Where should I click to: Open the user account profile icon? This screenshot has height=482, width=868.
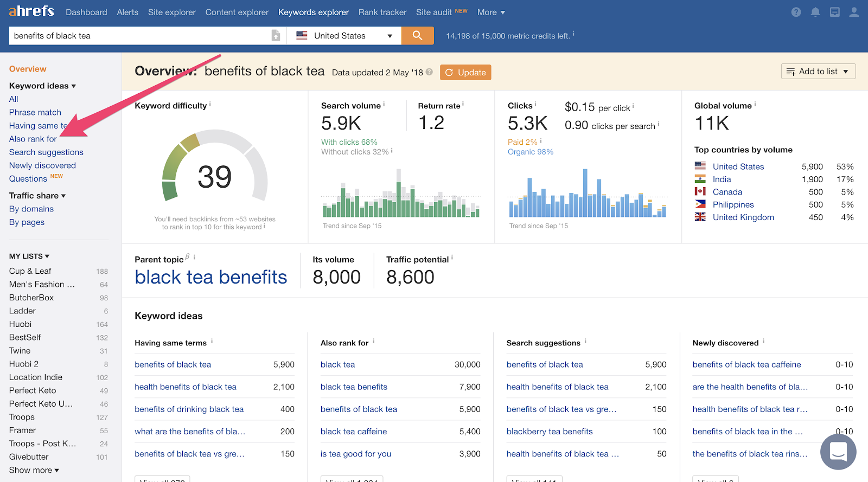tap(854, 12)
